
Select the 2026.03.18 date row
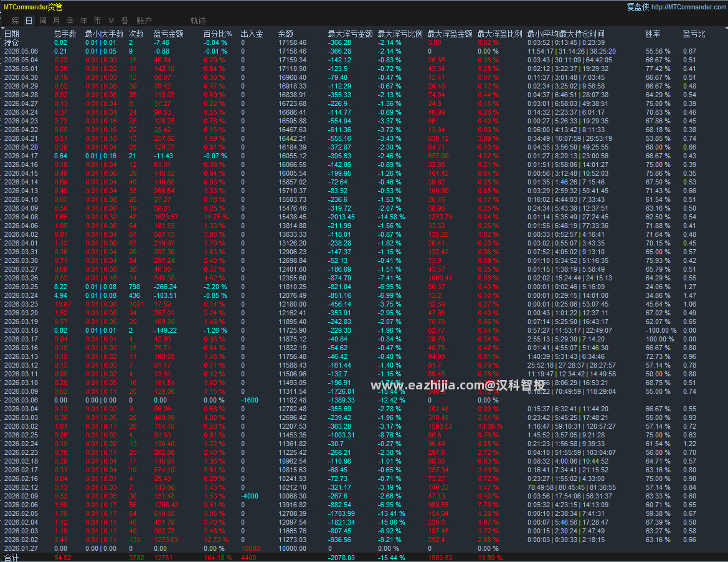click(21, 330)
